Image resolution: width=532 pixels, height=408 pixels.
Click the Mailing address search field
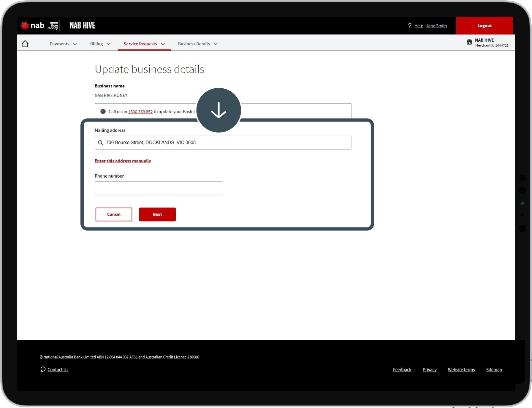(x=226, y=143)
